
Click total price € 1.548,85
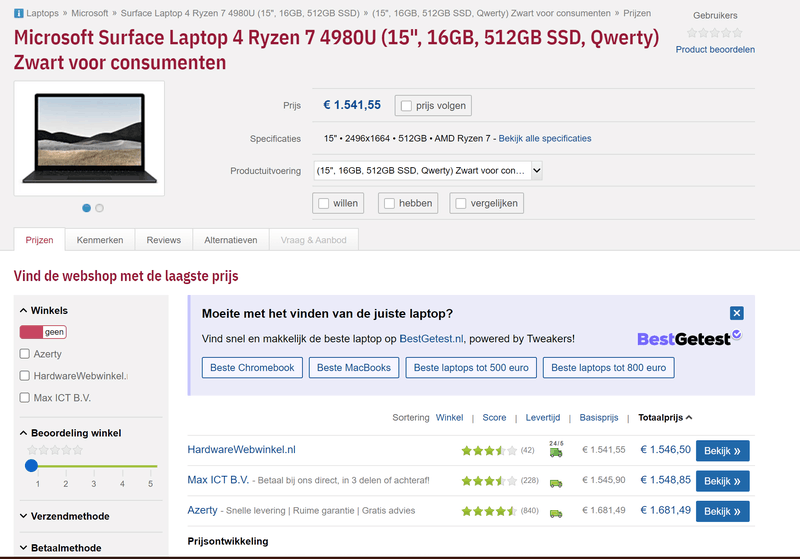pyautogui.click(x=665, y=479)
